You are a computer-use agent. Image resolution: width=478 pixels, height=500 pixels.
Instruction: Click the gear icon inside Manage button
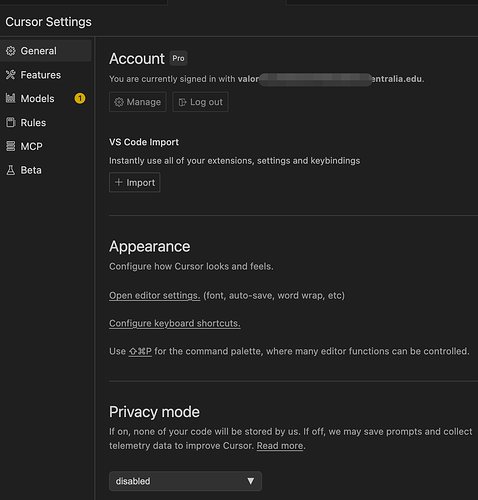(119, 102)
